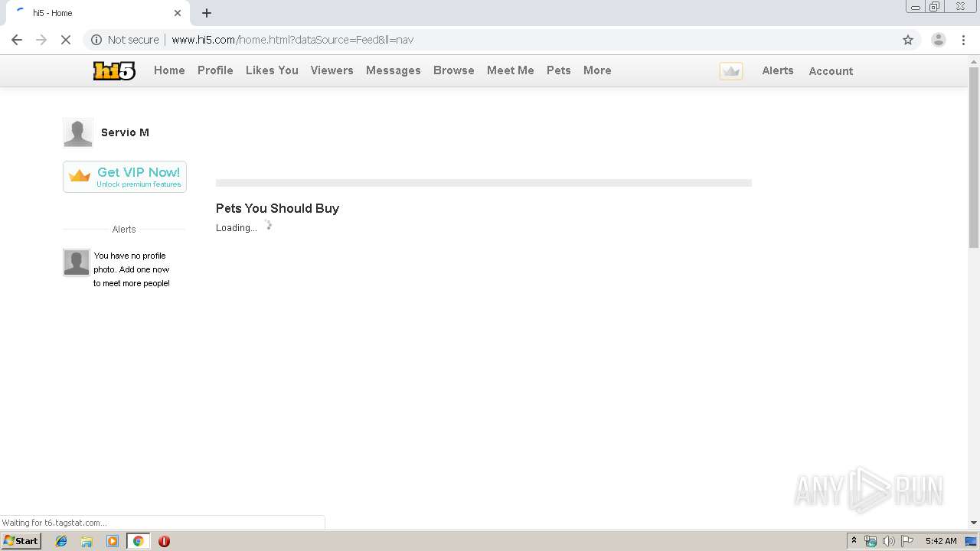Open Internet Explorer from the taskbar
Image resolution: width=980 pixels, height=551 pixels.
click(61, 541)
